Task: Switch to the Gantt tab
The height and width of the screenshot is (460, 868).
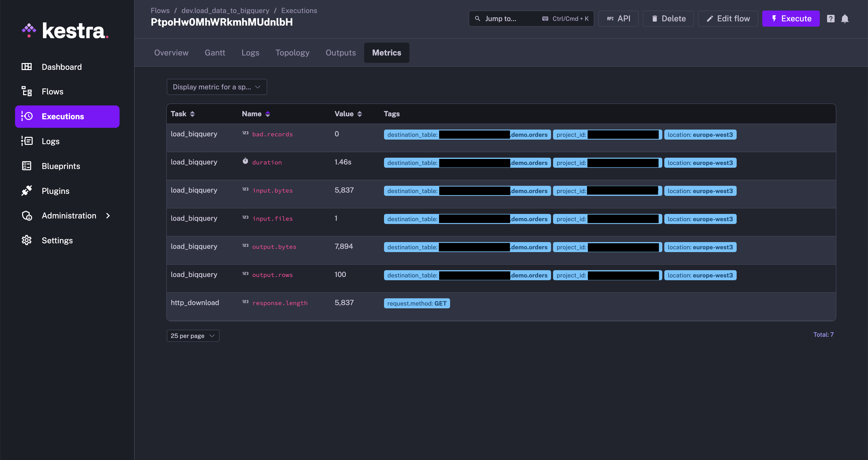Action: coord(215,52)
